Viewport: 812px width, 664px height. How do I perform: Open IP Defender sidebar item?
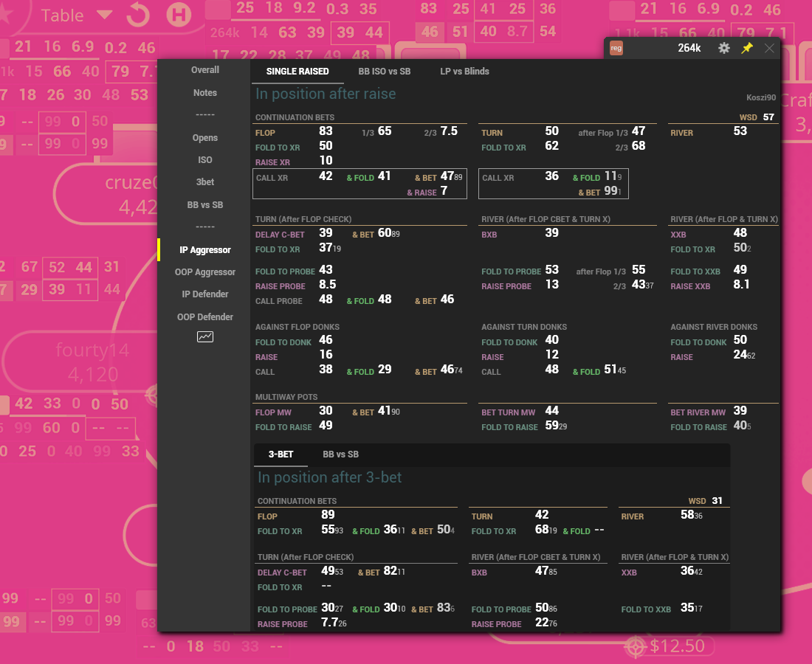coord(205,294)
